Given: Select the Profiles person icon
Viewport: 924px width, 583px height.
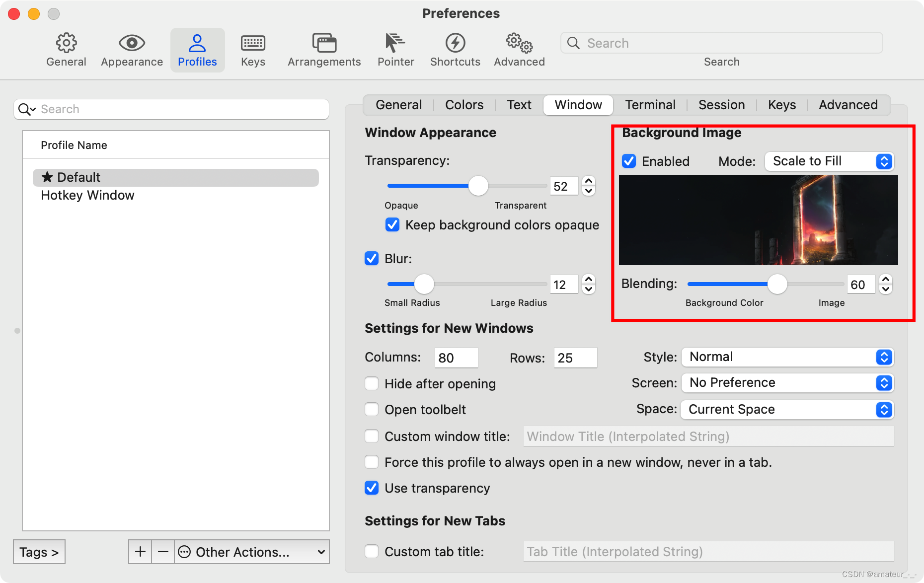Looking at the screenshot, I should (197, 43).
